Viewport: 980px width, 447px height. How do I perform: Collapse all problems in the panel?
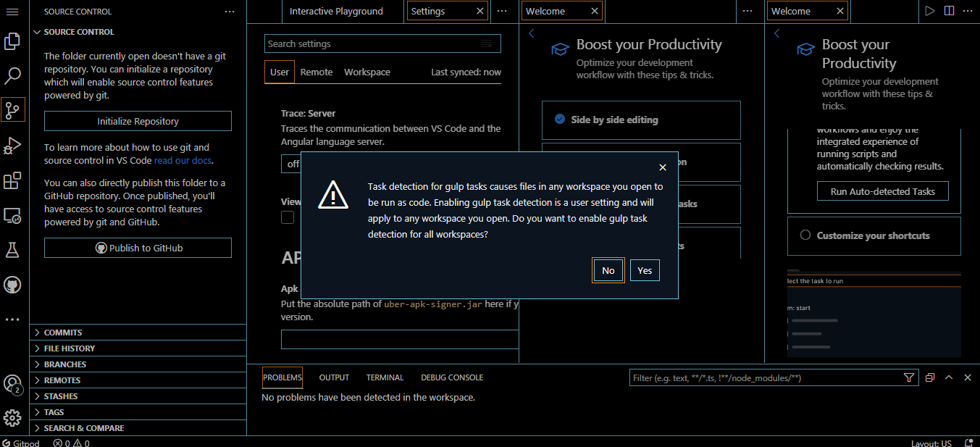coord(930,377)
